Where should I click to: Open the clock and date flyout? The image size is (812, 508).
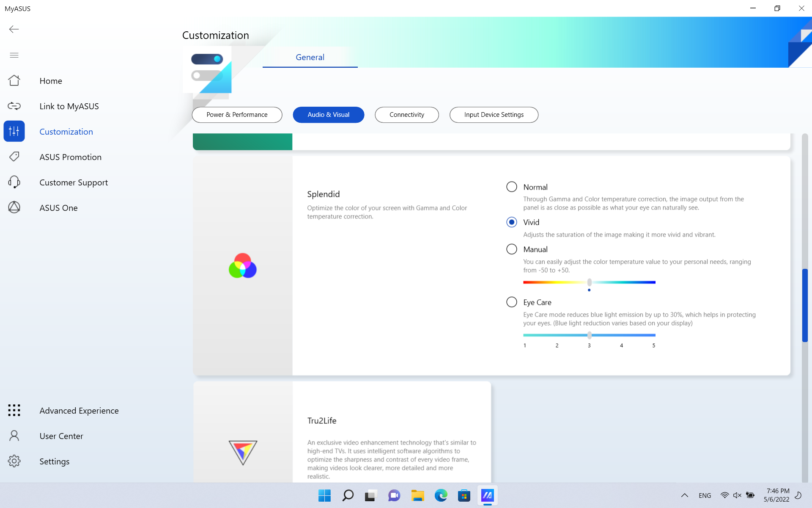pyautogui.click(x=777, y=495)
